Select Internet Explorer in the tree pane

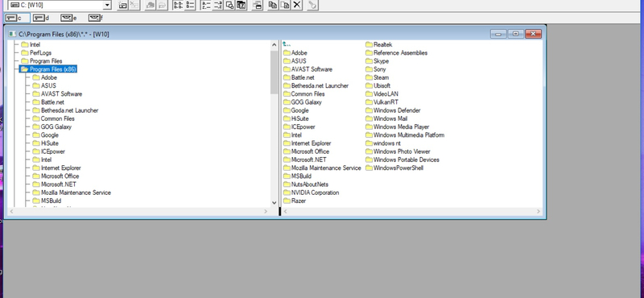click(61, 168)
